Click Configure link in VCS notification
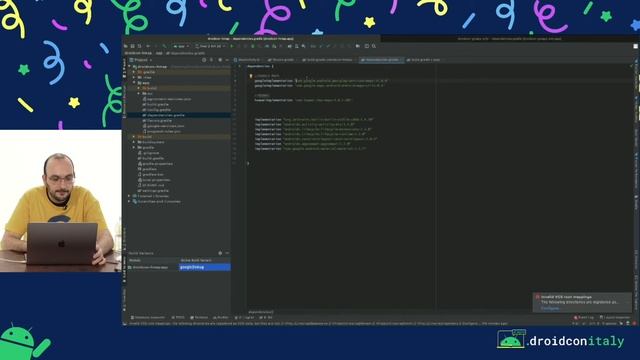640x360 pixels. [x=550, y=308]
